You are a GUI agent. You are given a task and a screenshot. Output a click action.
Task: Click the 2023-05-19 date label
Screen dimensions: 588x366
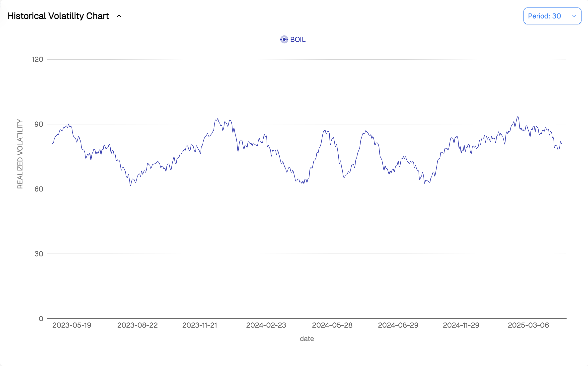click(x=72, y=325)
